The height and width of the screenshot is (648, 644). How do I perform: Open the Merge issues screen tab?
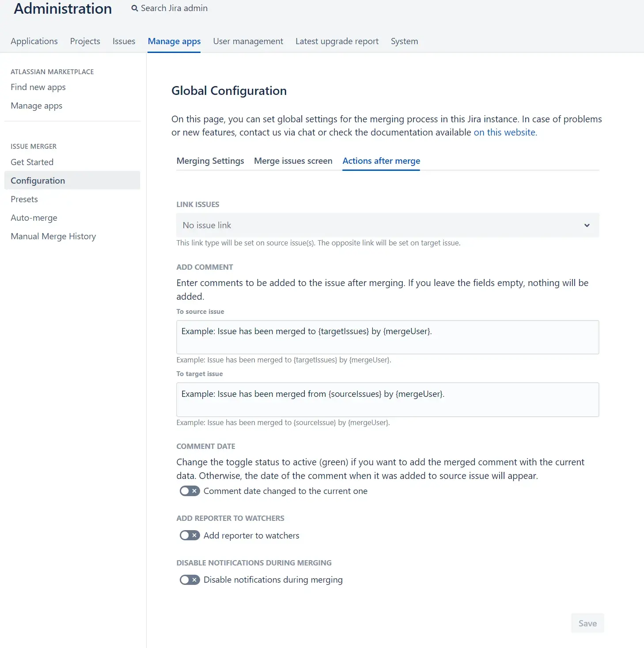coord(293,161)
